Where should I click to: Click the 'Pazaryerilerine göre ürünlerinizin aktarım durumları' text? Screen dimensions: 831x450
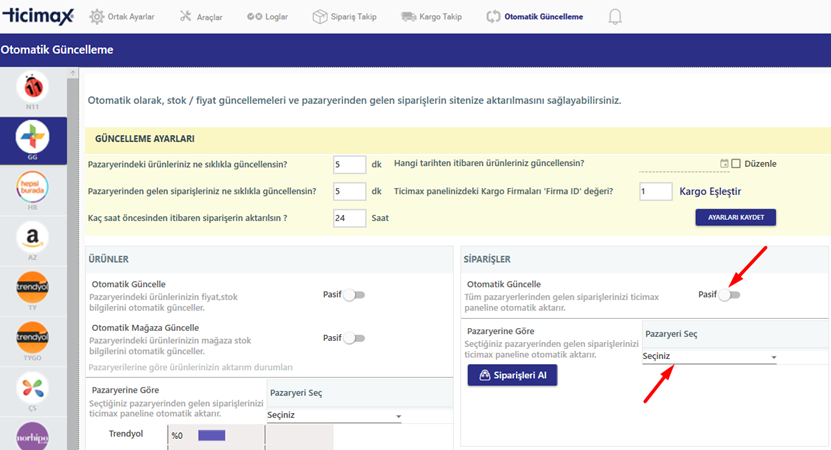point(191,367)
